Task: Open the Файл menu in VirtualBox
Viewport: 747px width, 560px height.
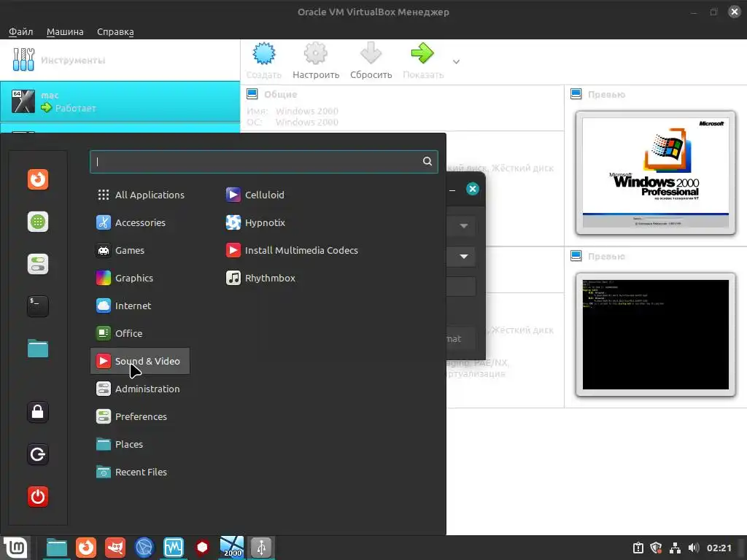Action: tap(21, 31)
